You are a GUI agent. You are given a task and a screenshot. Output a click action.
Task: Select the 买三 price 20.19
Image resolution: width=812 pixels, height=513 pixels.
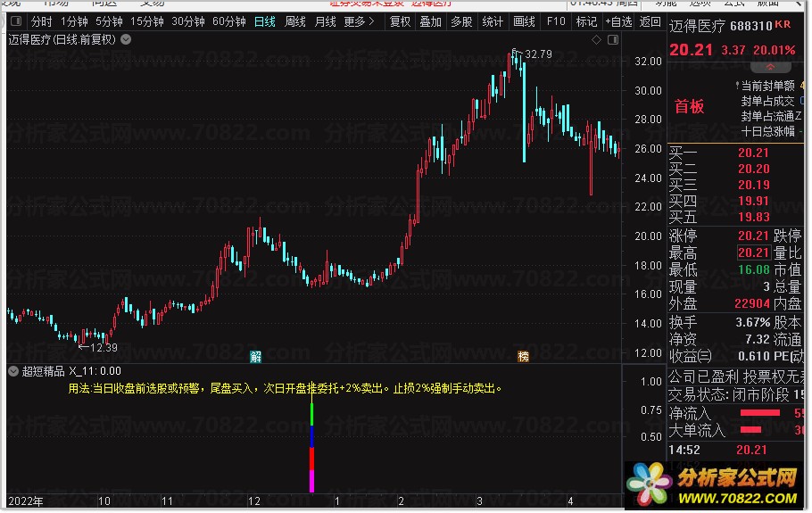click(753, 185)
